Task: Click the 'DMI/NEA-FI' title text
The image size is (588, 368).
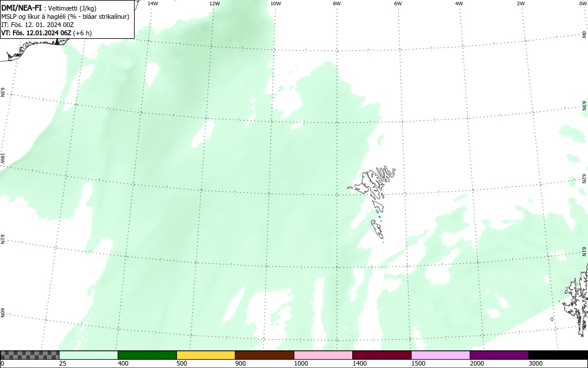Action: click(21, 8)
